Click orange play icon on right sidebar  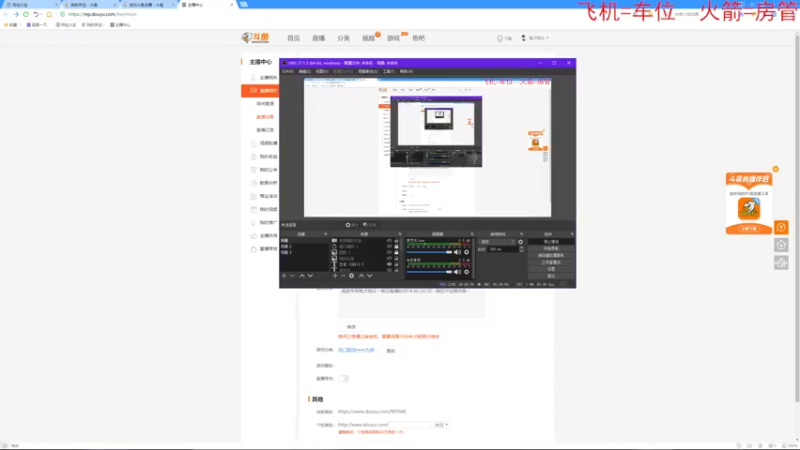781,227
